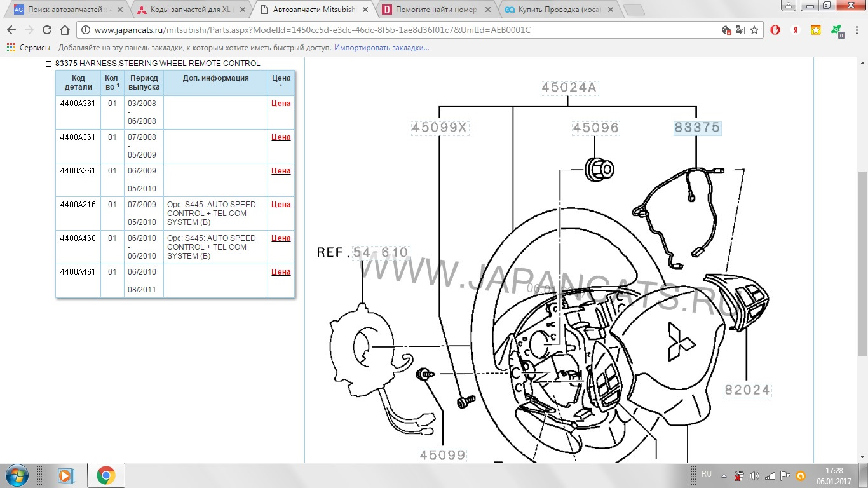Select highlighted part label 83375 in diagram
The image size is (868, 488).
click(x=697, y=128)
